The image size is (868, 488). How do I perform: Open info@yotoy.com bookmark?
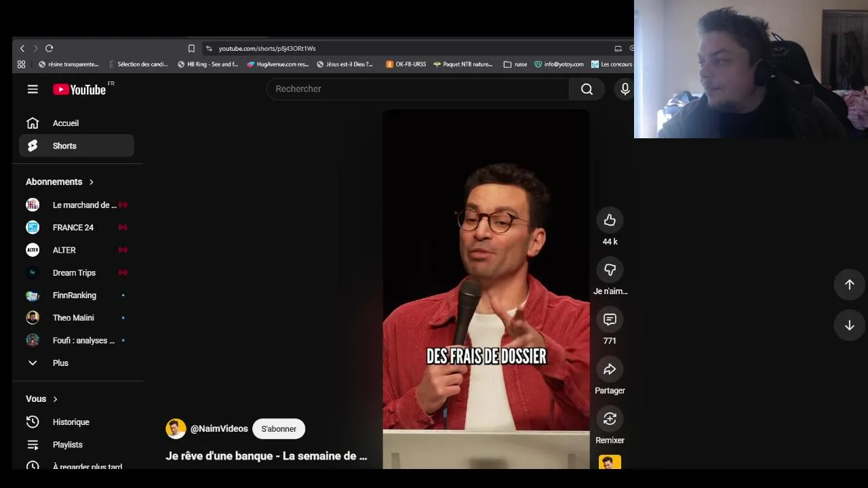559,64
